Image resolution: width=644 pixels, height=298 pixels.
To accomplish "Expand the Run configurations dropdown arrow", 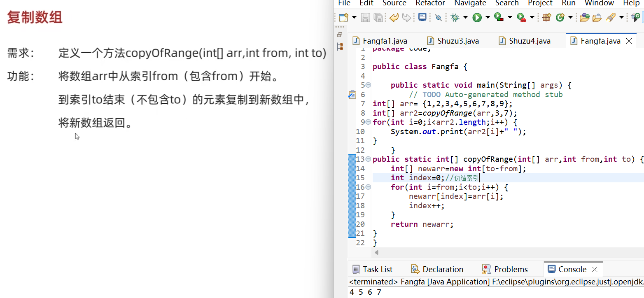I will pyautogui.click(x=488, y=17).
